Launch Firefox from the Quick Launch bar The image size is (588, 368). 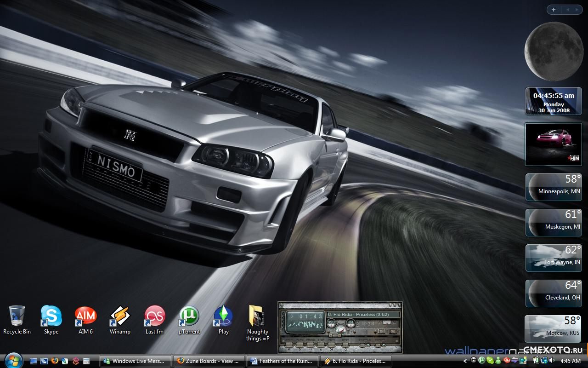coord(55,361)
